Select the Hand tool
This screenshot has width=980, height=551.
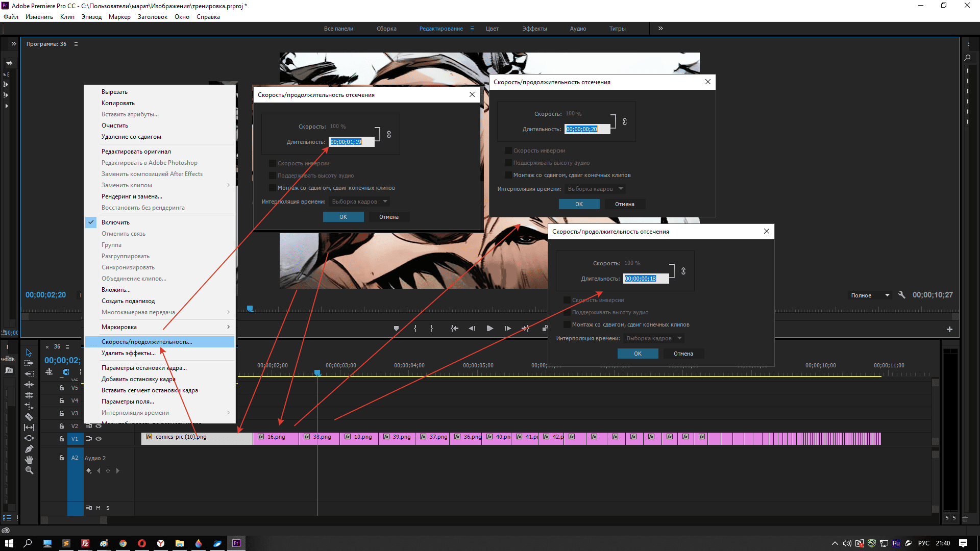coord(29,460)
